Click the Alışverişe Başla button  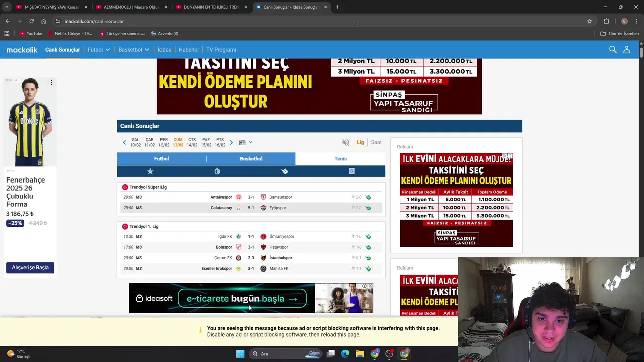coord(30,268)
